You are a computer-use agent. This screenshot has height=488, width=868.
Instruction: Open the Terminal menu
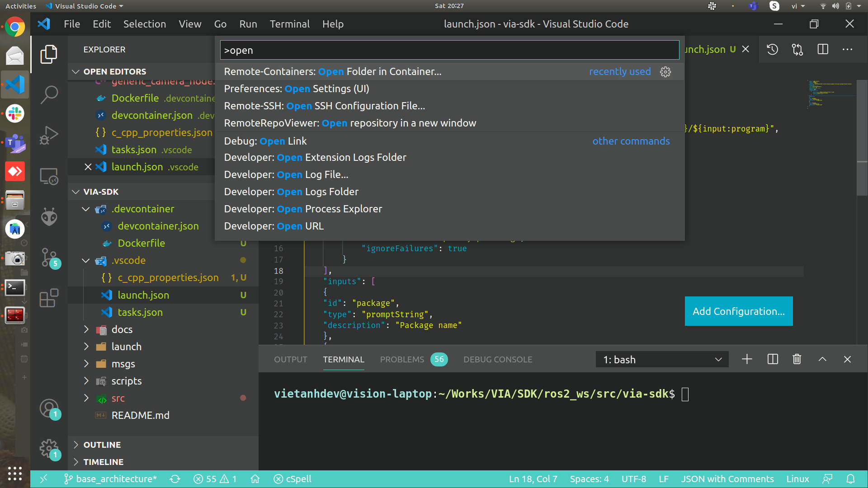(x=289, y=24)
